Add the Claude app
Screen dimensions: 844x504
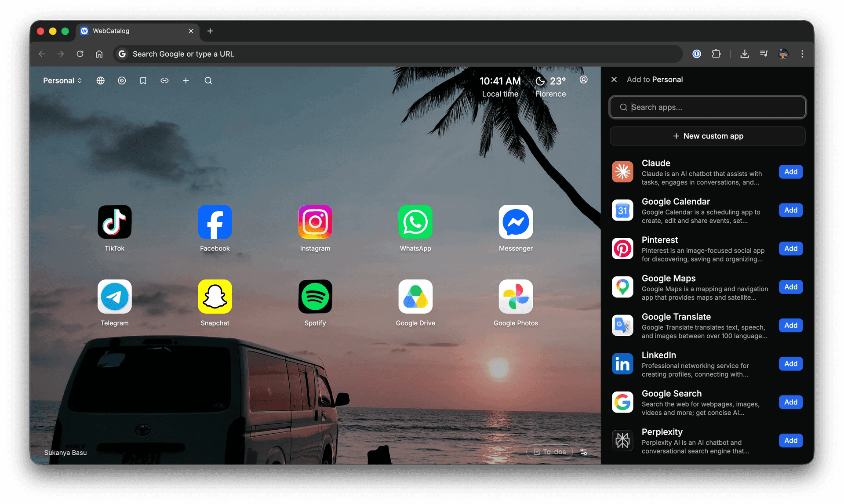(x=790, y=172)
